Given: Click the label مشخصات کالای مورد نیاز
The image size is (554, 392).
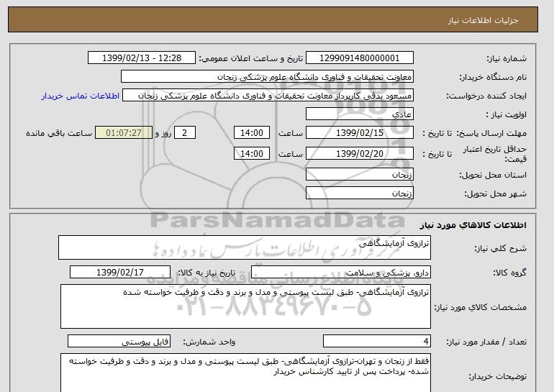Looking at the screenshot, I should tap(480, 307).
